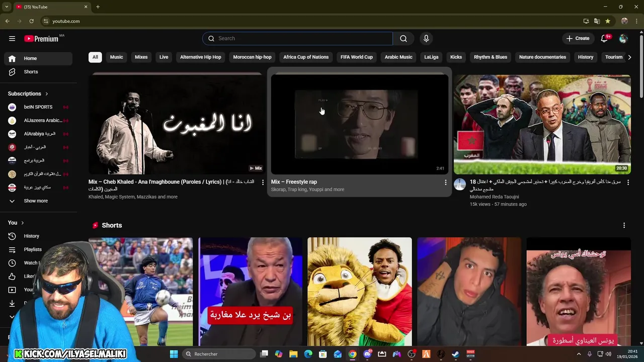Screen dimensions: 644x362
Task: Open Mix – Freestyle rap title
Action: pos(294,182)
